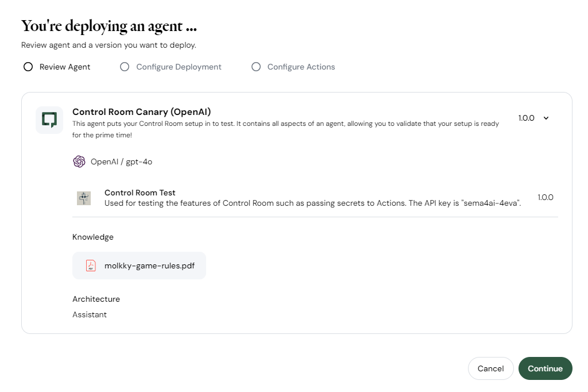Click the "Review agent and a version" subtitle

tap(109, 45)
